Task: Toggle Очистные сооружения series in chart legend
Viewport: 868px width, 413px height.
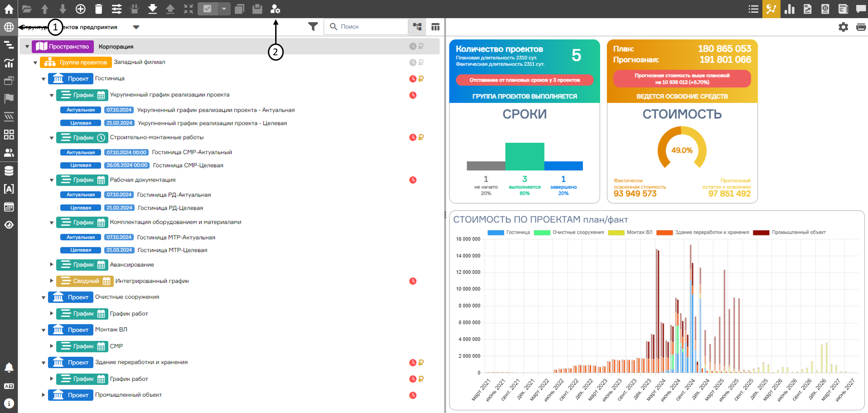Action: point(569,232)
